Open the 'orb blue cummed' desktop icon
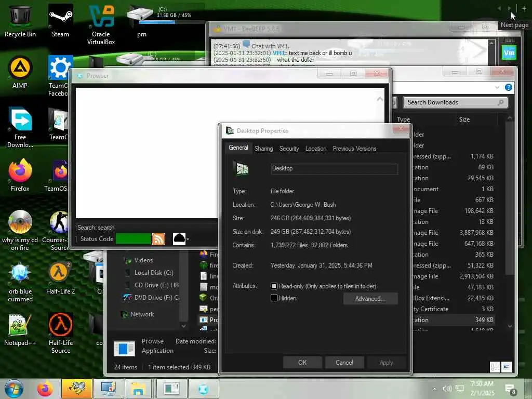The width and height of the screenshot is (532, 399). (20, 282)
